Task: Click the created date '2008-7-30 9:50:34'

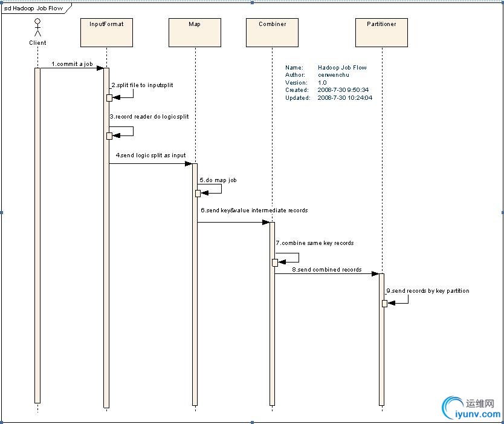Action: tap(343, 90)
